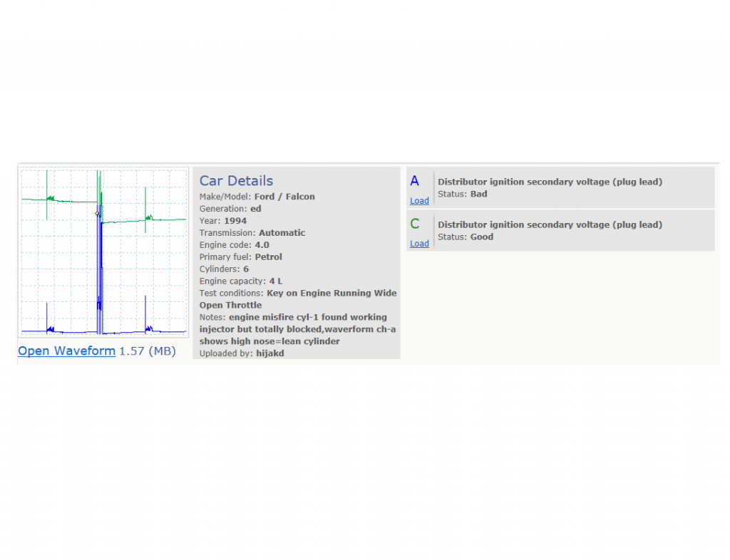This screenshot has height=560, width=730.
Task: Click the Open Waveform link
Action: coord(66,351)
